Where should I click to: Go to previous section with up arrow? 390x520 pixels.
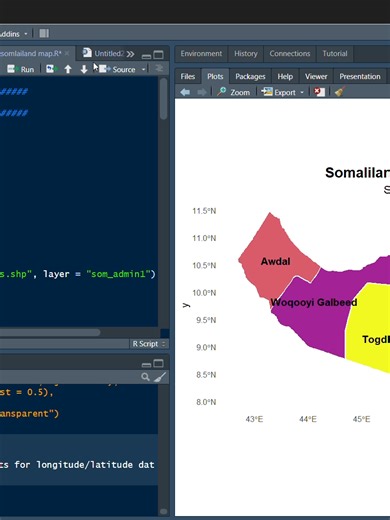pyautogui.click(x=68, y=69)
